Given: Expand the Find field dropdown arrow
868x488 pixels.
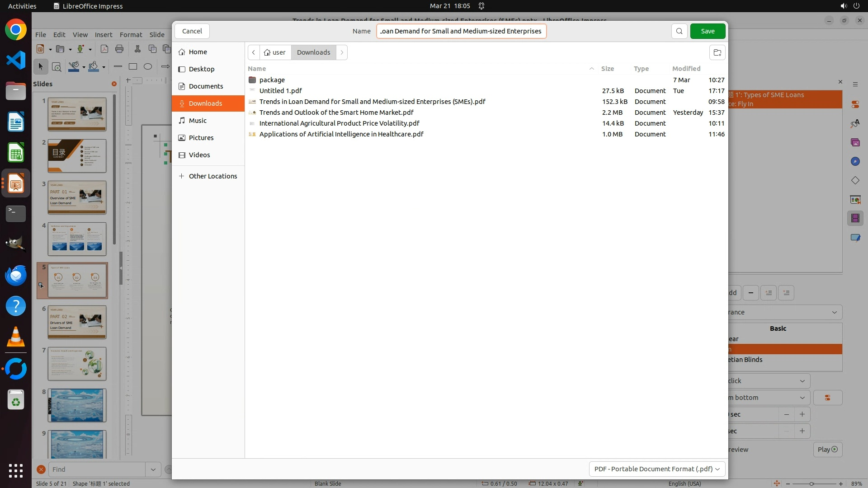Looking at the screenshot, I should pyautogui.click(x=153, y=469).
